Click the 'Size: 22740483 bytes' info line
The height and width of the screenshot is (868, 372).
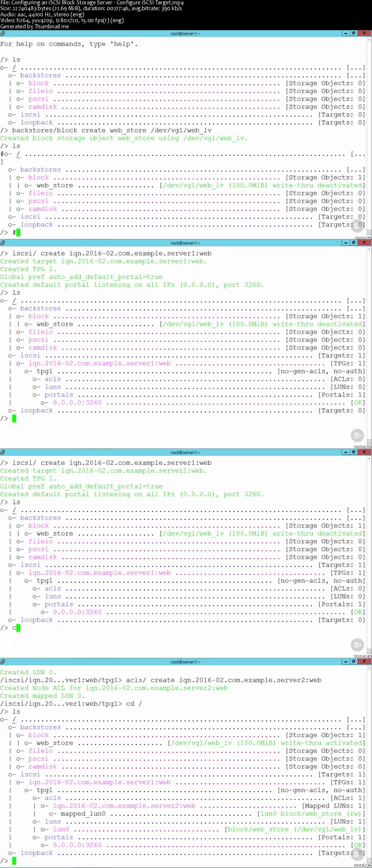(x=91, y=8)
